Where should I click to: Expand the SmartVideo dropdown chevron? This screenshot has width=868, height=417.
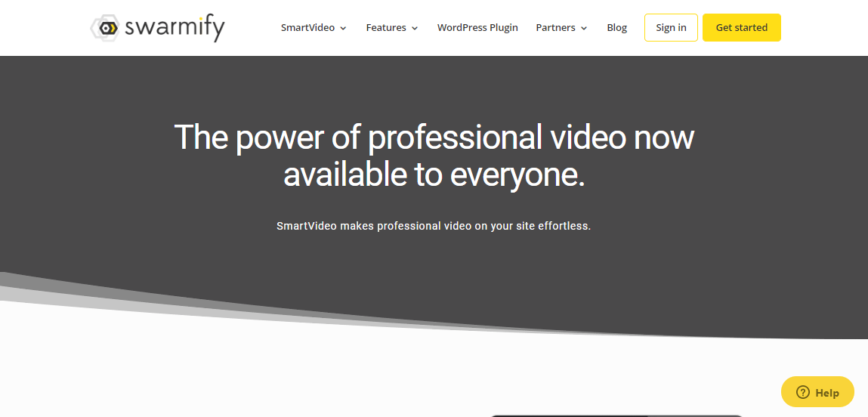(343, 28)
